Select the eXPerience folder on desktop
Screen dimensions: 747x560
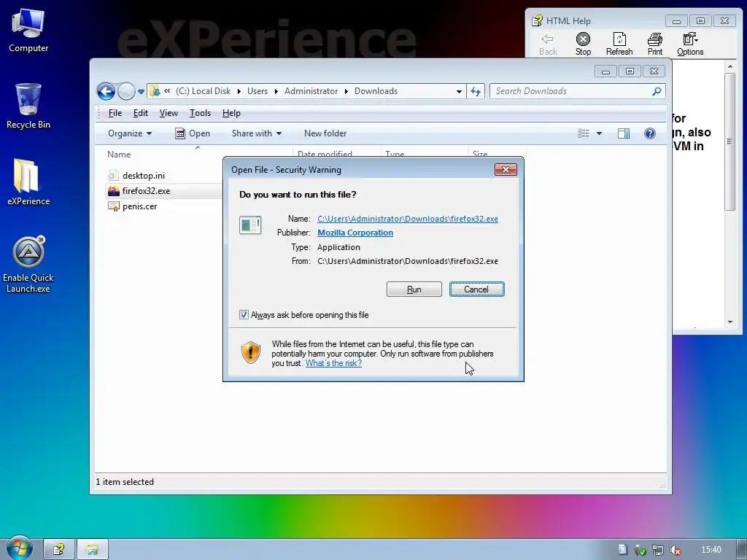pyautogui.click(x=28, y=182)
